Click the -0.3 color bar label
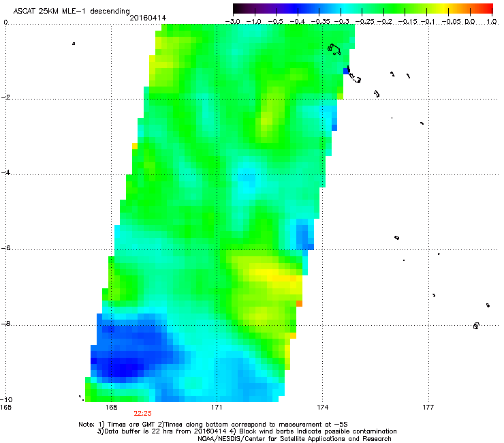Screen dimensions: 504x443 click(x=341, y=22)
